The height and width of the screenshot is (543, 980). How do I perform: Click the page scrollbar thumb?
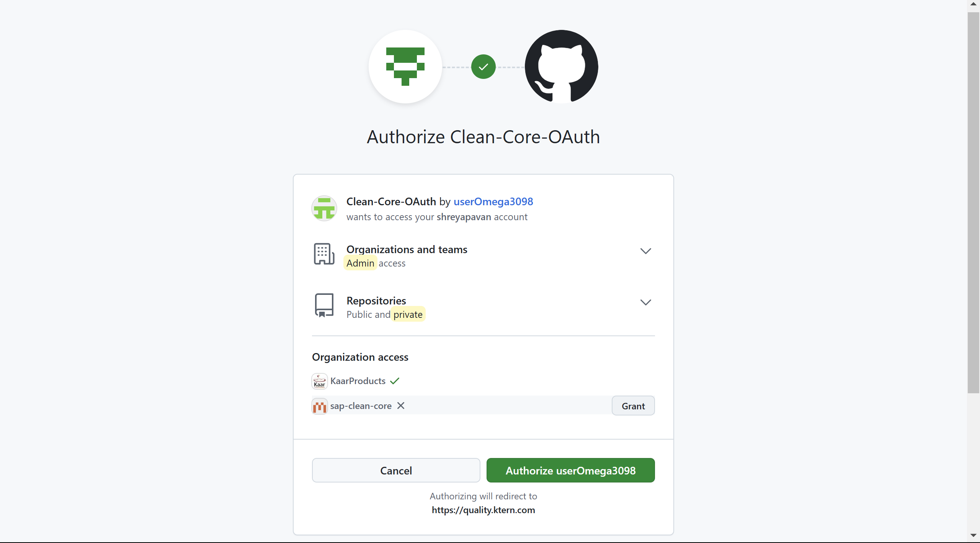tap(973, 202)
